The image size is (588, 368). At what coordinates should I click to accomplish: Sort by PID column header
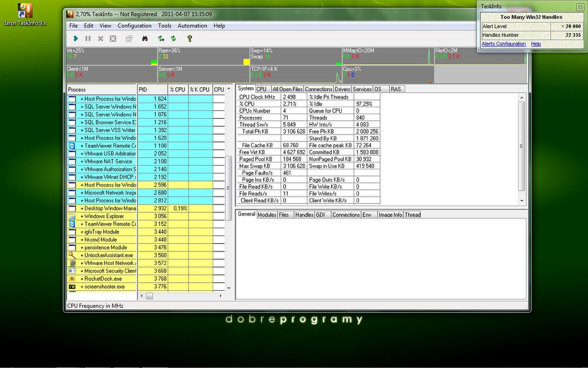[153, 90]
